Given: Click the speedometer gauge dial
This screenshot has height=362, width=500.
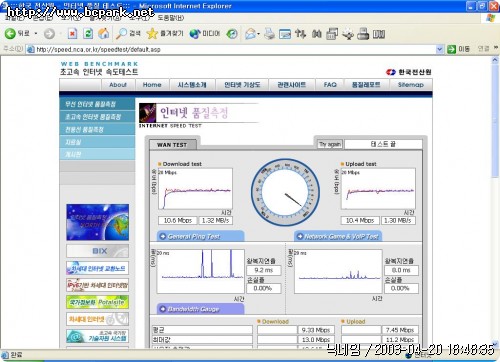Looking at the screenshot, I should (x=285, y=193).
